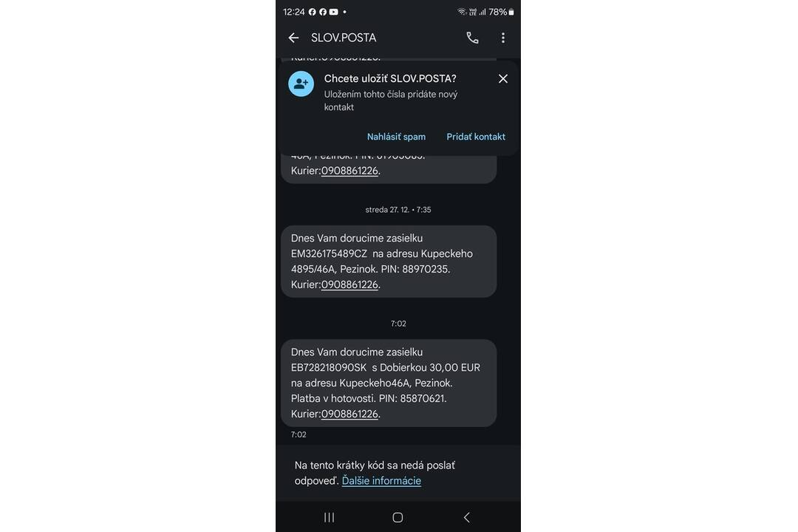Open Android recent apps button

(x=330, y=517)
